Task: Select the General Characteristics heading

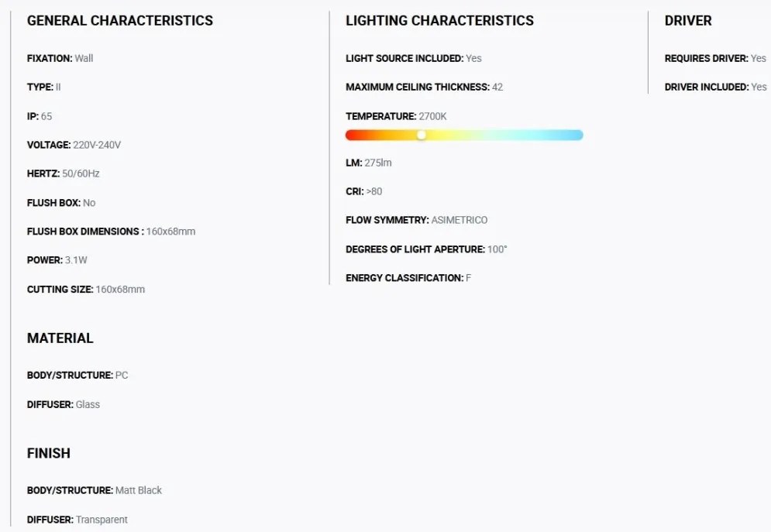Action: pos(120,21)
